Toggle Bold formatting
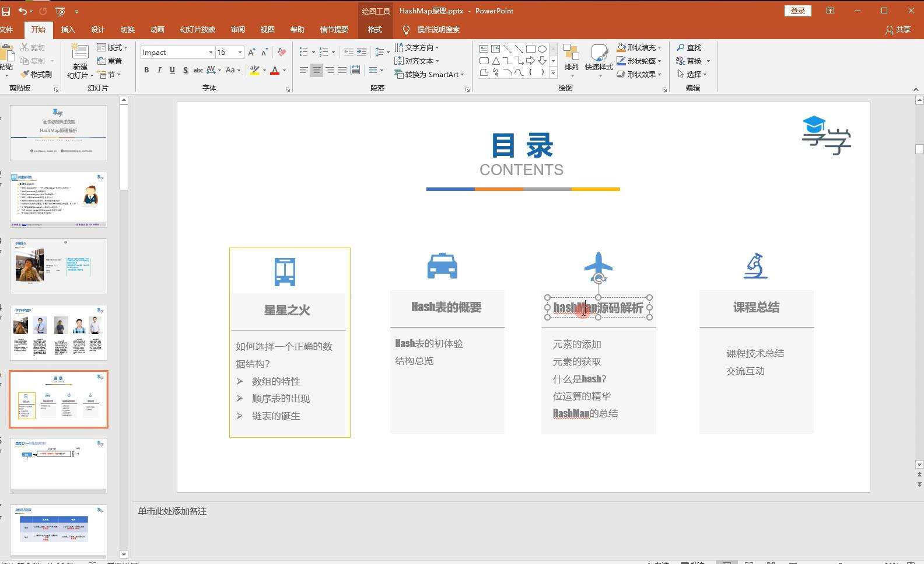 point(146,70)
